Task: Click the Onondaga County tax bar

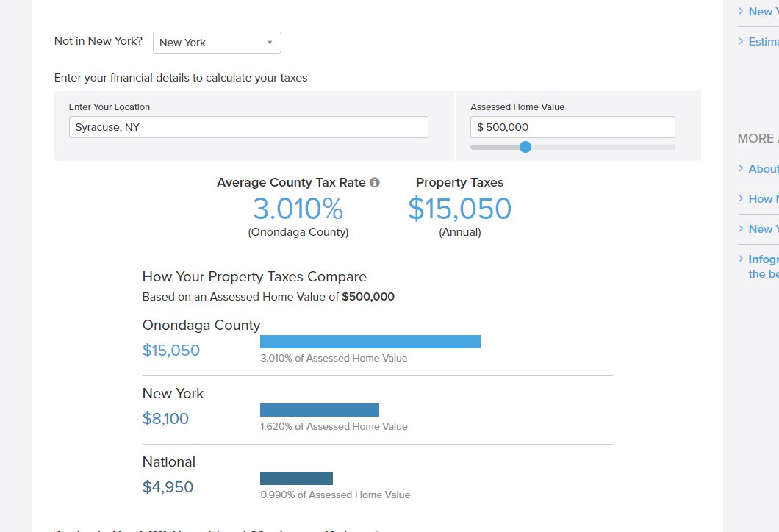Action: (370, 342)
